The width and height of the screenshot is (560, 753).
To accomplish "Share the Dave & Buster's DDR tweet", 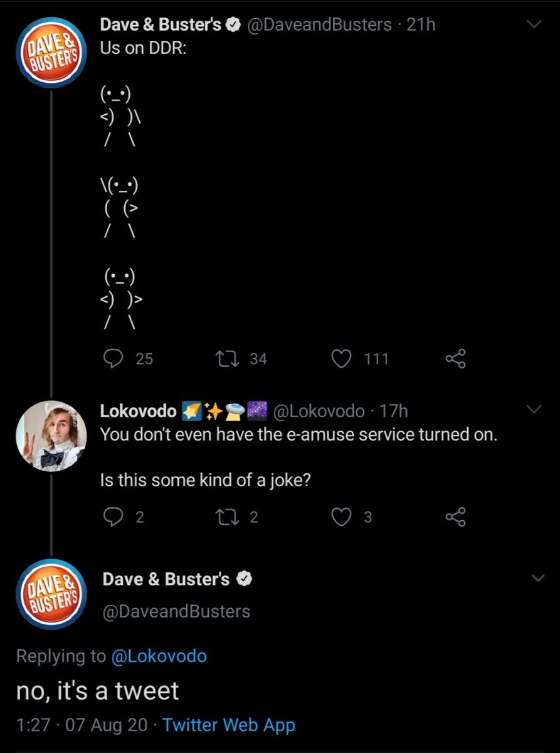I will [455, 358].
